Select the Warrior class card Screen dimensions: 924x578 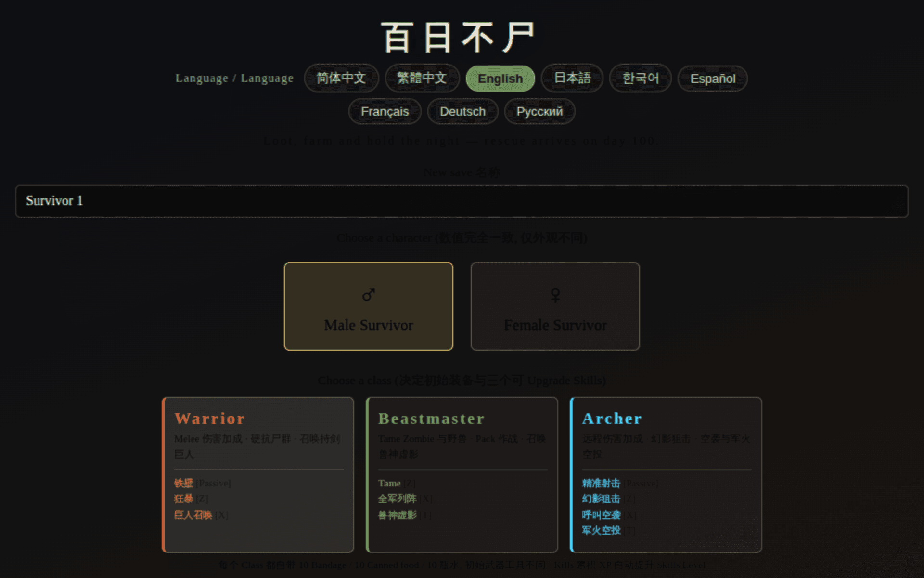258,474
